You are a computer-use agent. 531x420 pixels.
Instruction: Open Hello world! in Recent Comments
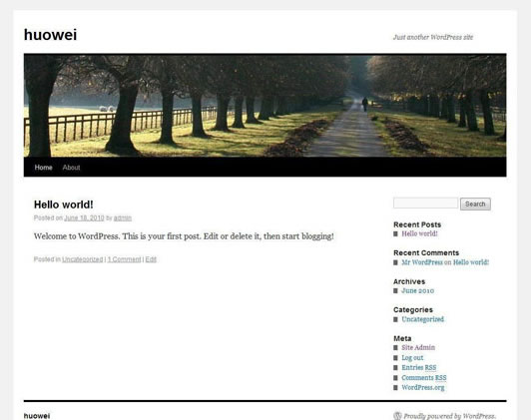(471, 262)
